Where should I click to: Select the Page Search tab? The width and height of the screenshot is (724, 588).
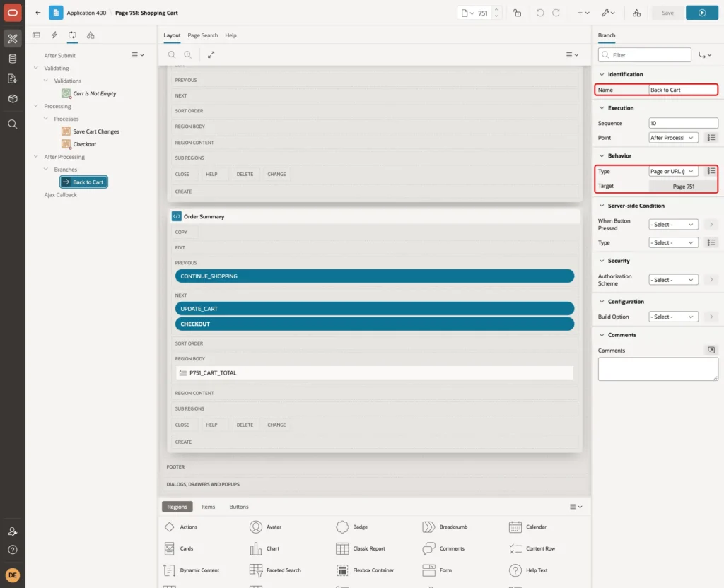[202, 35]
